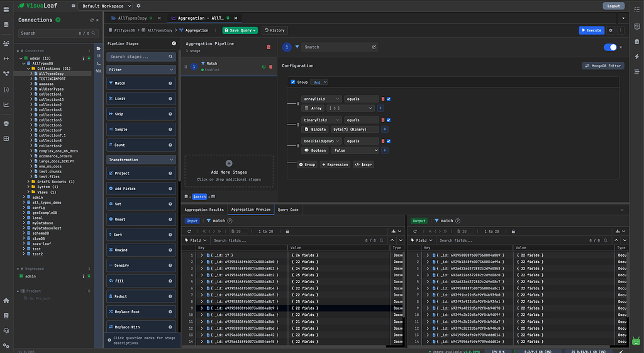Refresh the Connections panel
The image size is (644, 353).
pyautogui.click(x=92, y=20)
